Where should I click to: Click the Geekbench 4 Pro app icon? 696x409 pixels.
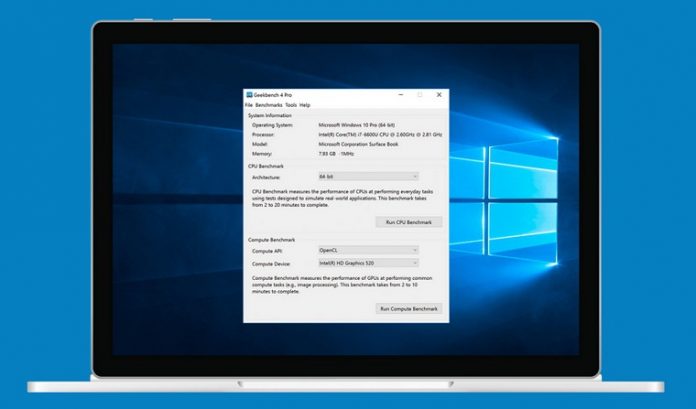coord(249,95)
